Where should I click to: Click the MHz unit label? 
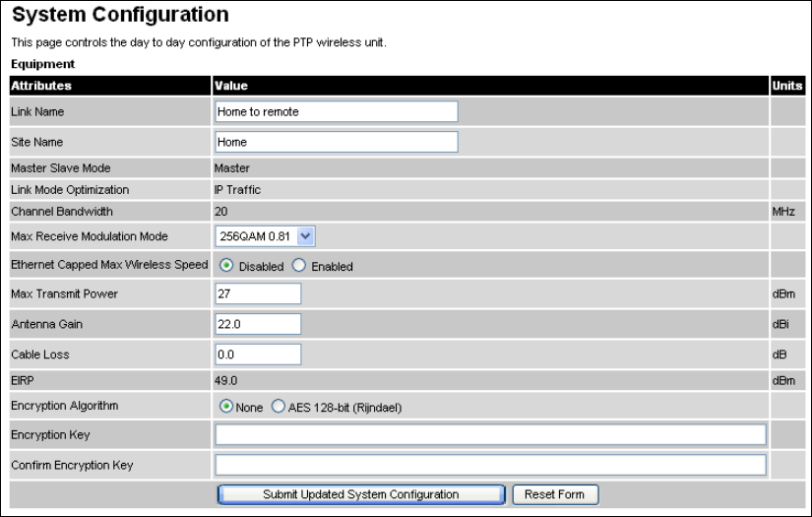pyautogui.click(x=783, y=212)
